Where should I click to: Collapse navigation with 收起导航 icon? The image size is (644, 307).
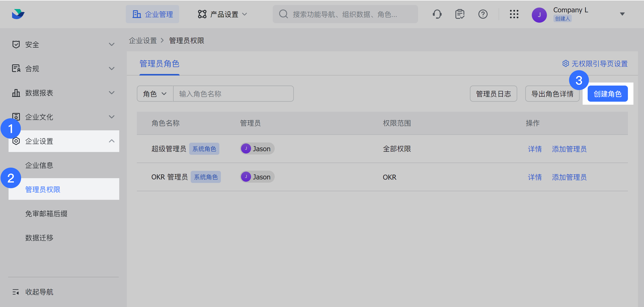click(x=16, y=292)
